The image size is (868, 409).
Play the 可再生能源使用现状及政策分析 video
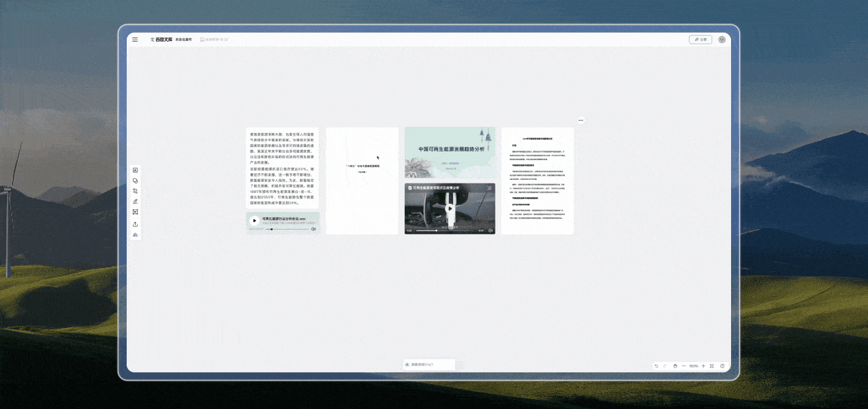(x=450, y=208)
